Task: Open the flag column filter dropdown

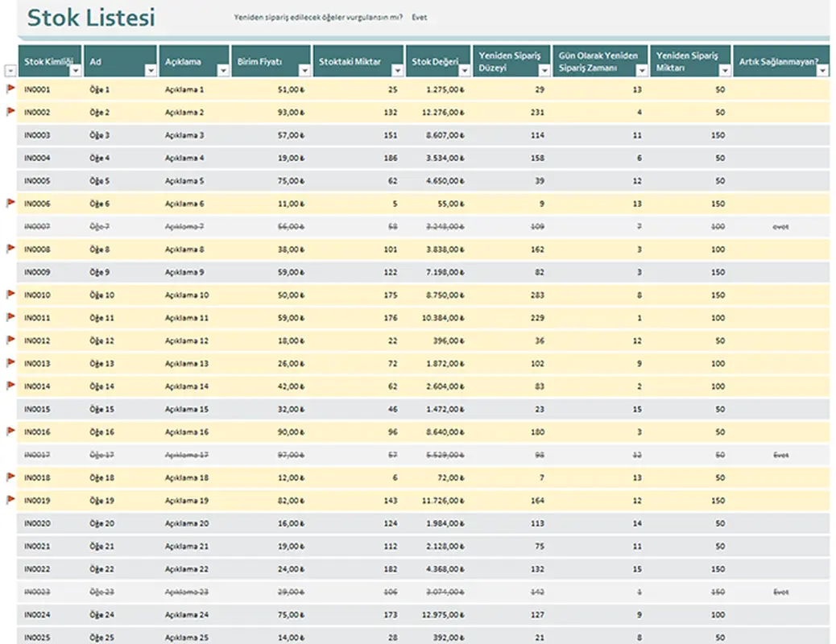Action: pos(10,71)
